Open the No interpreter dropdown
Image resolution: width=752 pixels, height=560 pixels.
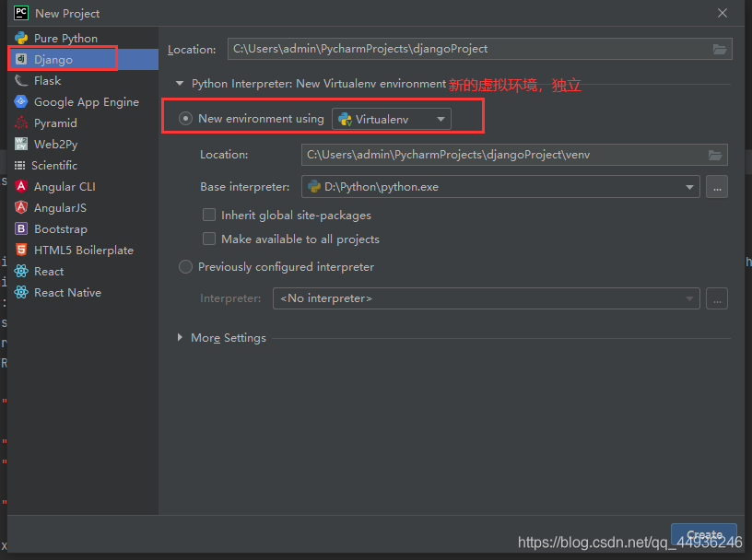[487, 298]
